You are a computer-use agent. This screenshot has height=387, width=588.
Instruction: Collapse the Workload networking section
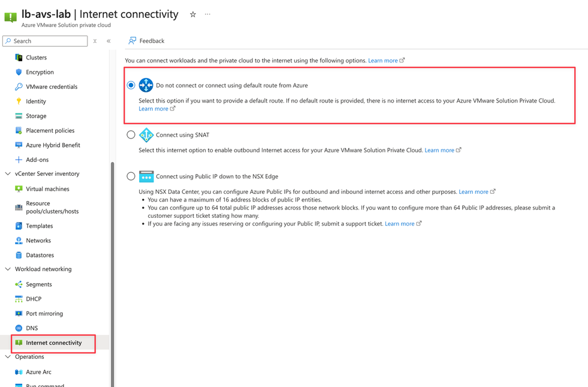pos(8,269)
